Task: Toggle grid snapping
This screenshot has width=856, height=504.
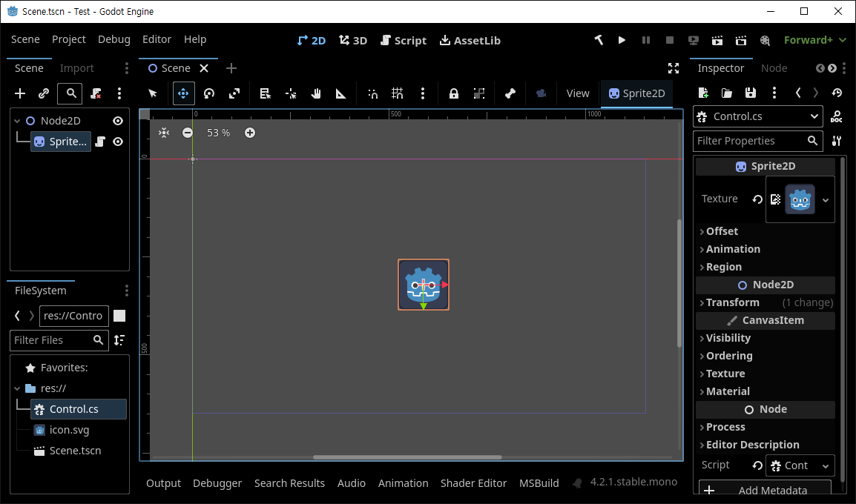Action: pos(398,93)
